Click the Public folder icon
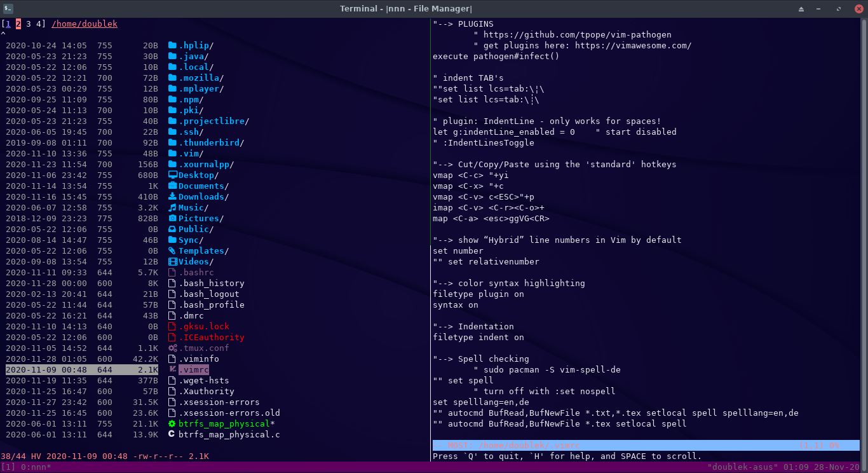The height and width of the screenshot is (473, 868). [172, 230]
